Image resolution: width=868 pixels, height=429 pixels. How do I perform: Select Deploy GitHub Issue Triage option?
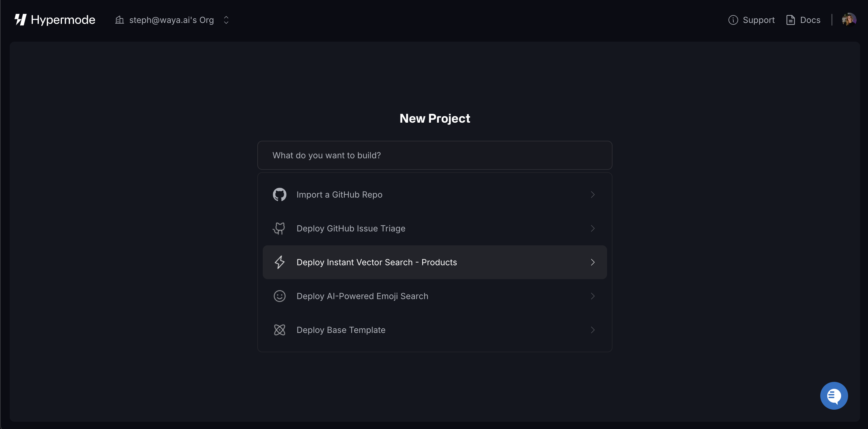tap(435, 228)
